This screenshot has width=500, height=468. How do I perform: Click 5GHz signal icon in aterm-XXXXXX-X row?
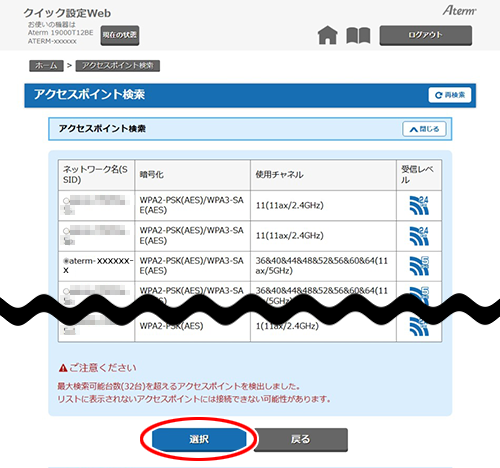[x=419, y=266]
